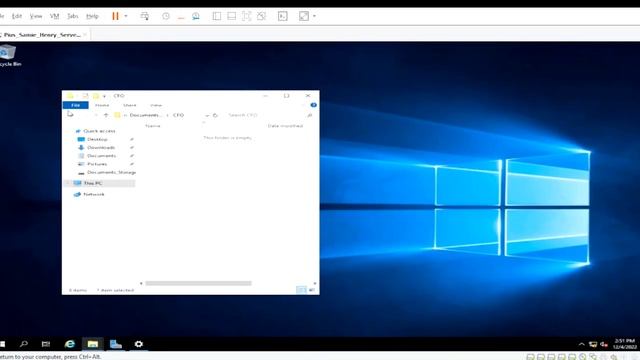This screenshot has height=360, width=640.
Task: Select Downloads in navigation pane
Action: point(101,147)
